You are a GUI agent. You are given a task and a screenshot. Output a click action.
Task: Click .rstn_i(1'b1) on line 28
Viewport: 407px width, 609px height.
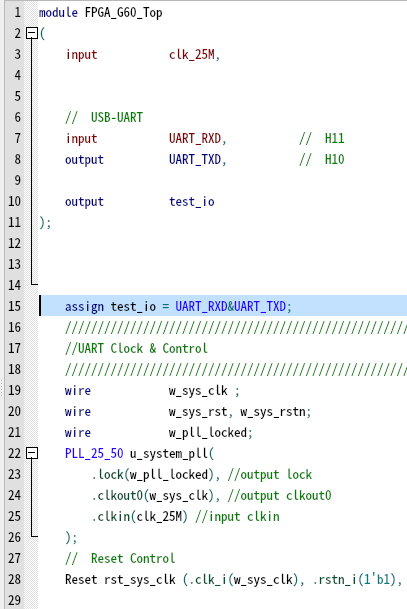pyautogui.click(x=354, y=579)
